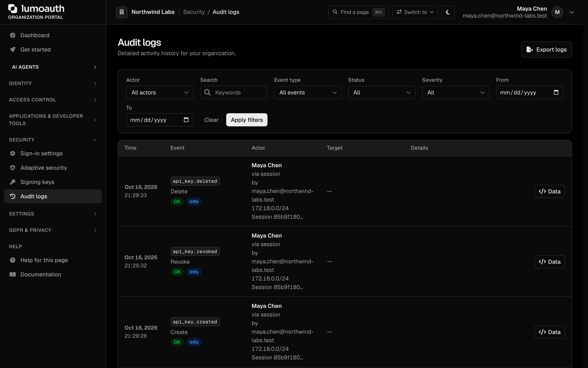Expand the AI Agents section
Image resolution: width=588 pixels, height=368 pixels.
coord(53,67)
